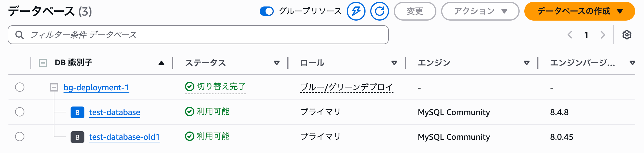
Task: Collapse the bg-deployment-1 tree group
Action: click(x=54, y=87)
